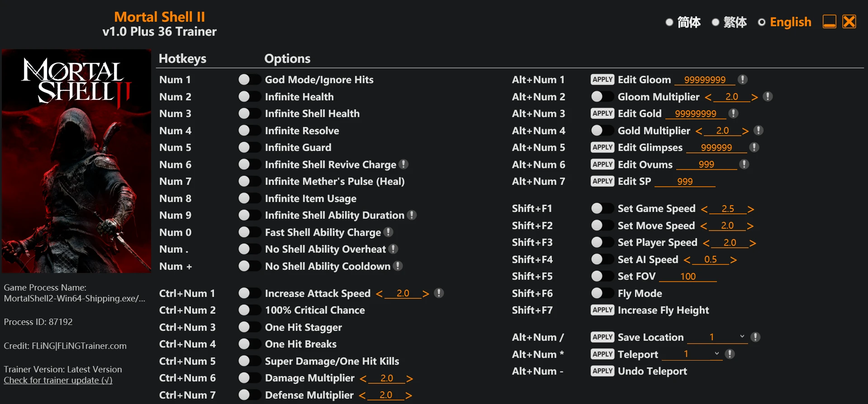Click info icon beside Edit Ovums

click(x=744, y=164)
